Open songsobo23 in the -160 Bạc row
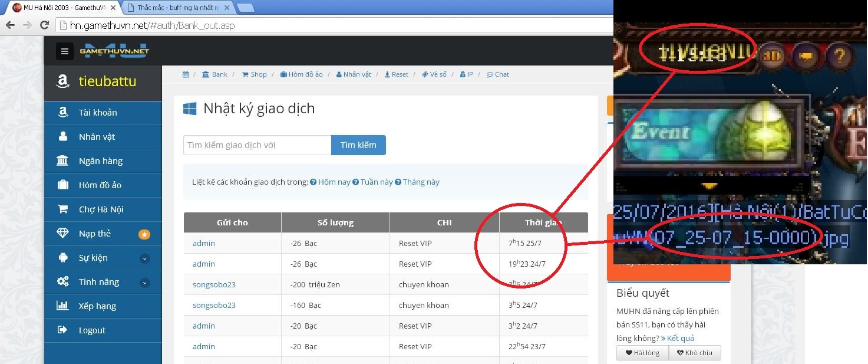 coord(214,305)
